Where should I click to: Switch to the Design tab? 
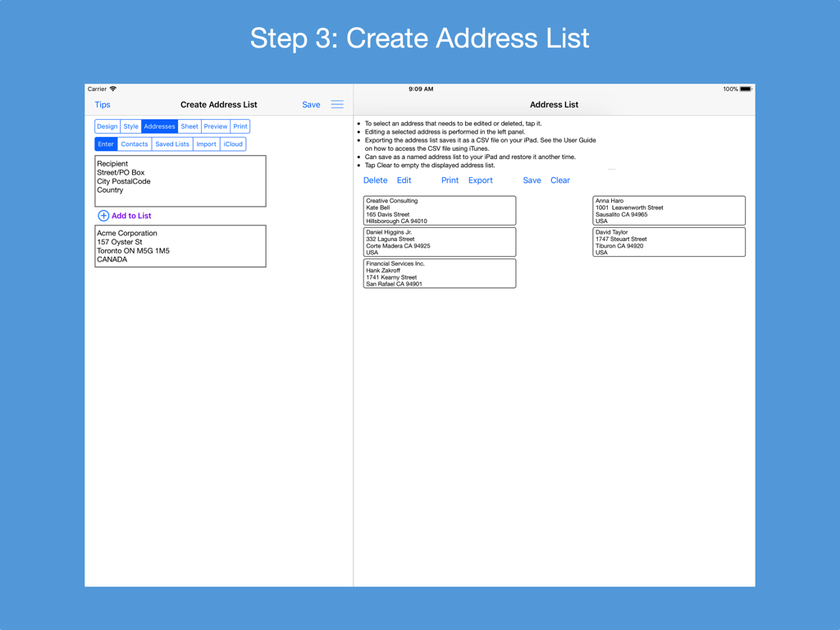(x=107, y=126)
